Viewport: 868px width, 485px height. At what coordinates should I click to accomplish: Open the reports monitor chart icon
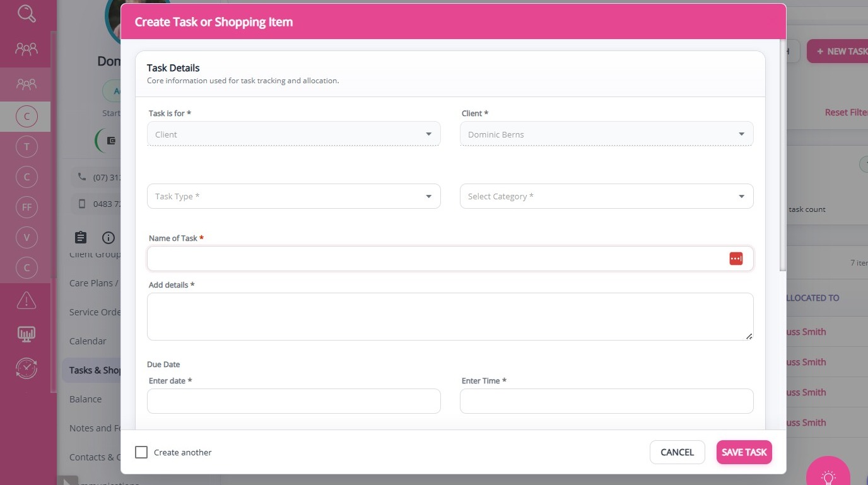point(26,334)
